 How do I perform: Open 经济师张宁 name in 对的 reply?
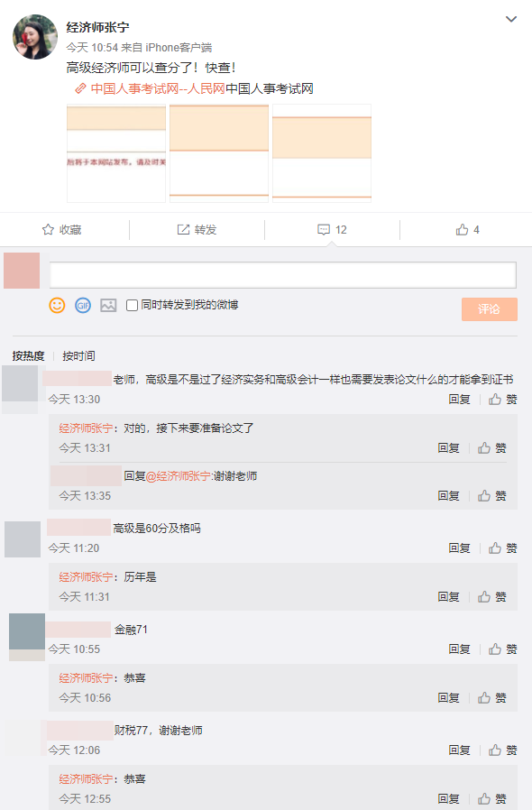pyautogui.click(x=86, y=428)
